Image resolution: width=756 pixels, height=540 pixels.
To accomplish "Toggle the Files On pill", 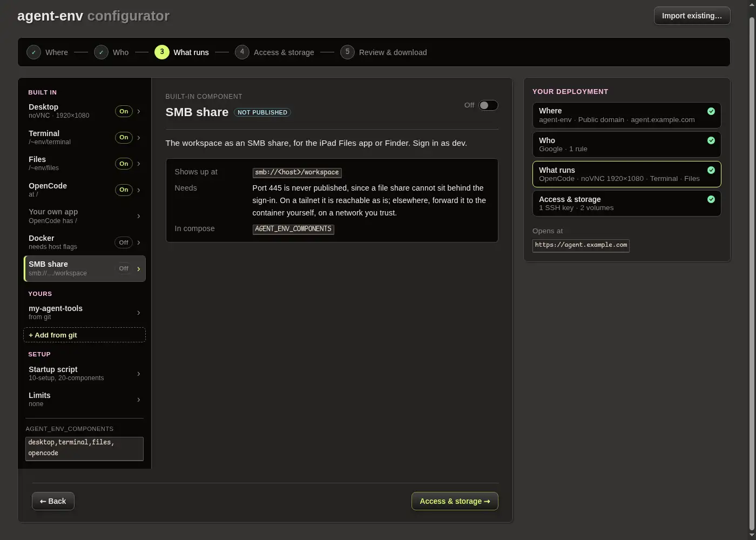I will pos(124,164).
